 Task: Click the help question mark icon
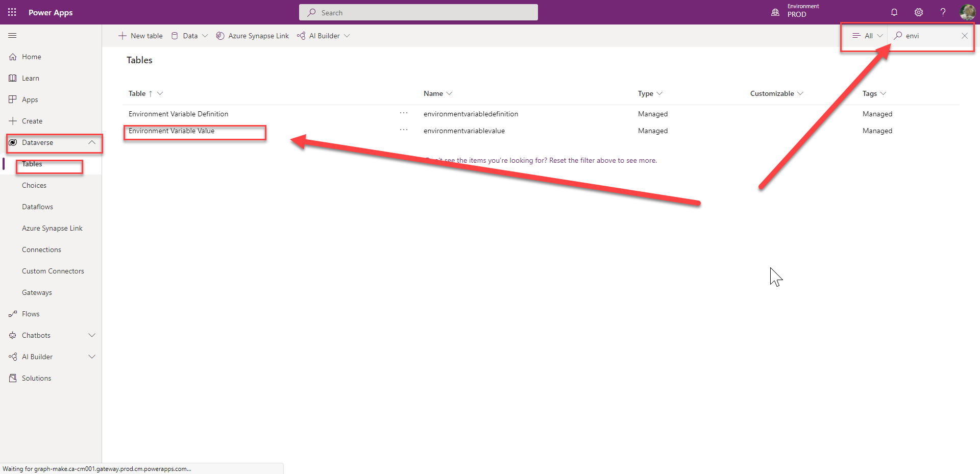point(943,12)
